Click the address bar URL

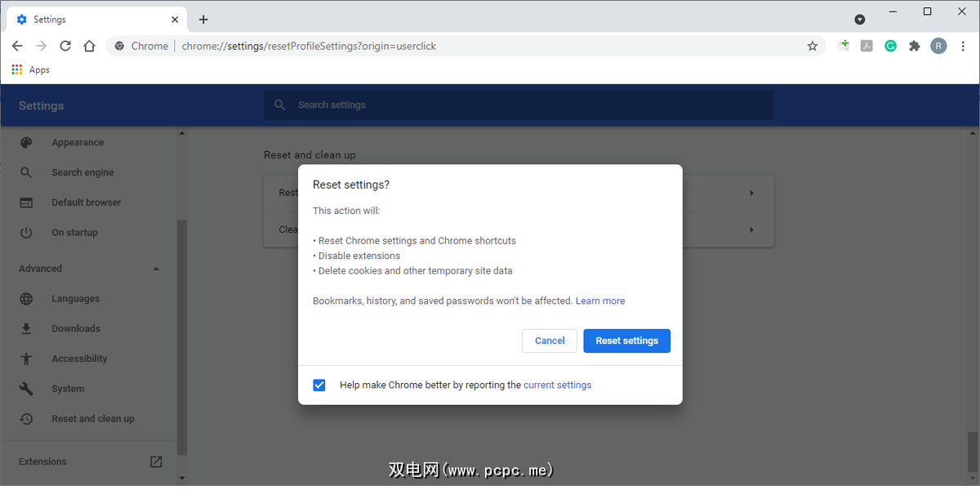(309, 46)
